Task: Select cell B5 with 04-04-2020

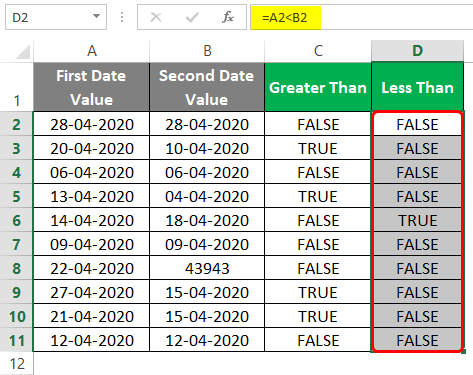Action: (x=207, y=196)
